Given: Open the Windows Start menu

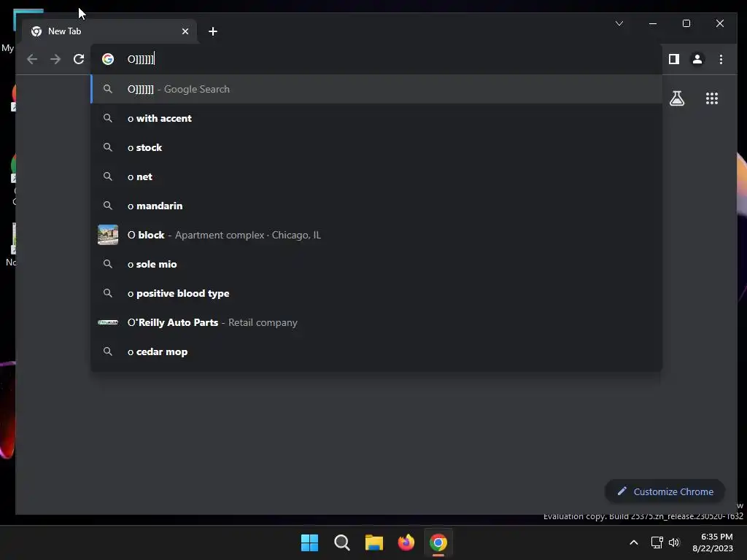Looking at the screenshot, I should coord(309,542).
